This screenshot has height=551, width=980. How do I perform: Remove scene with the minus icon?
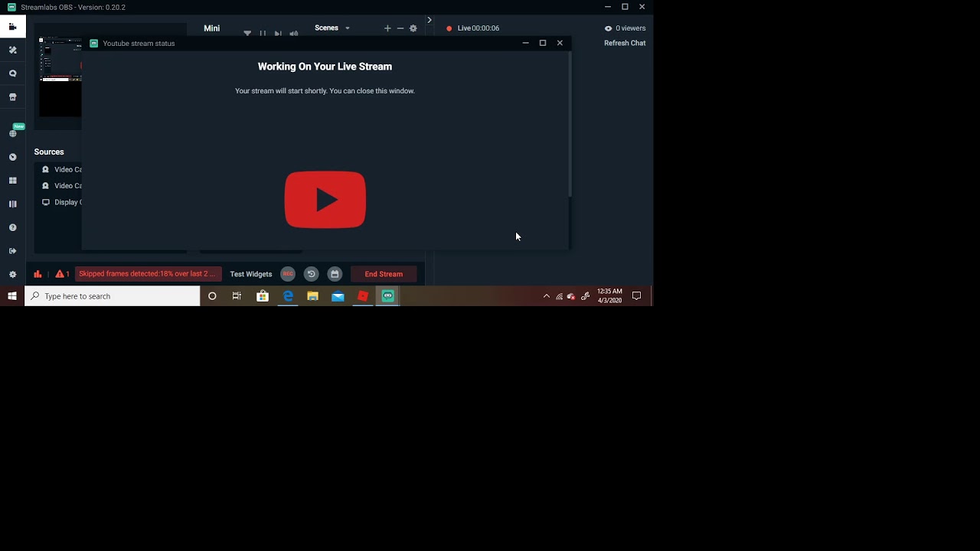click(x=400, y=28)
